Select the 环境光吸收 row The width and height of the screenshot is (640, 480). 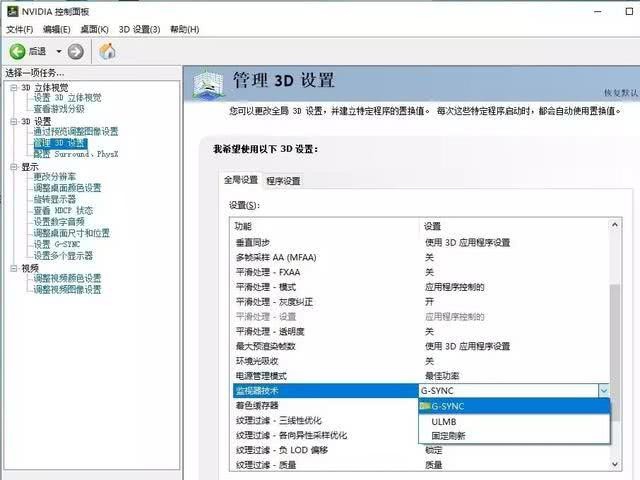coord(420,361)
